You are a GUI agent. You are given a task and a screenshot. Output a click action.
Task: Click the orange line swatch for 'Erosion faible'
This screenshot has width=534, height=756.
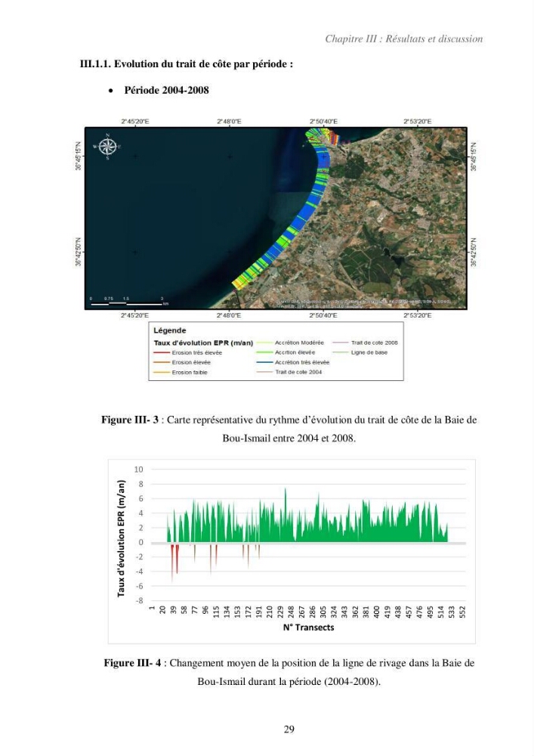[x=162, y=373]
